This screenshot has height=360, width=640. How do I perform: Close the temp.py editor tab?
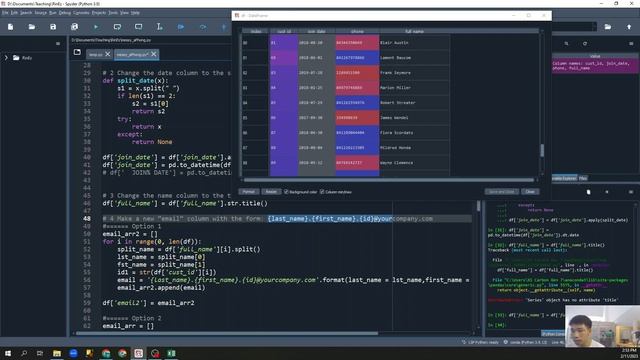point(108,54)
